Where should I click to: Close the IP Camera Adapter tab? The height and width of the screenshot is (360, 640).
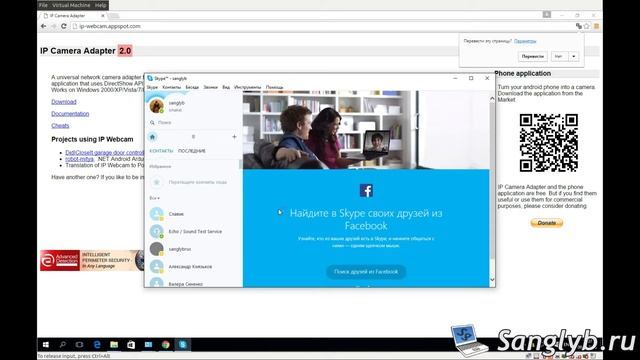[103, 16]
